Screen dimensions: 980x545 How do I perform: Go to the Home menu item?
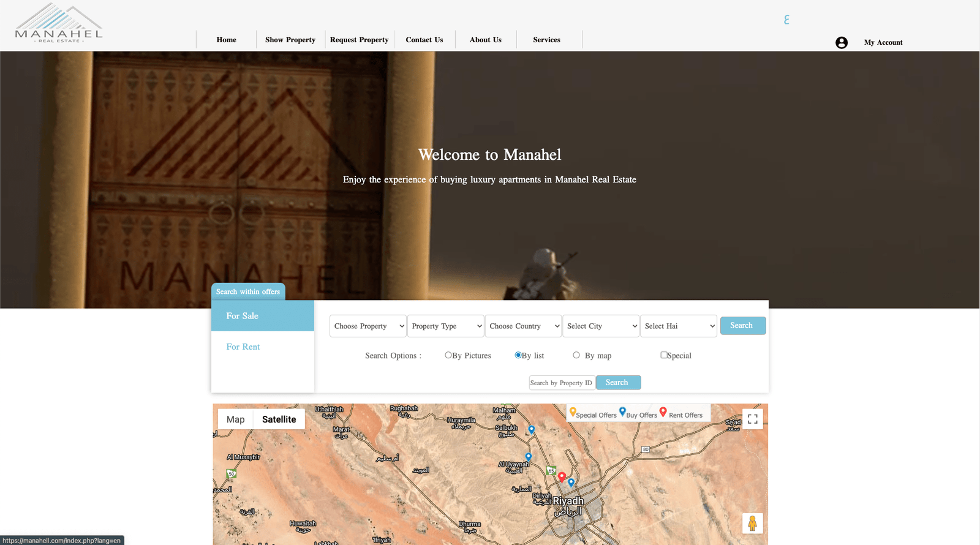[x=226, y=40]
